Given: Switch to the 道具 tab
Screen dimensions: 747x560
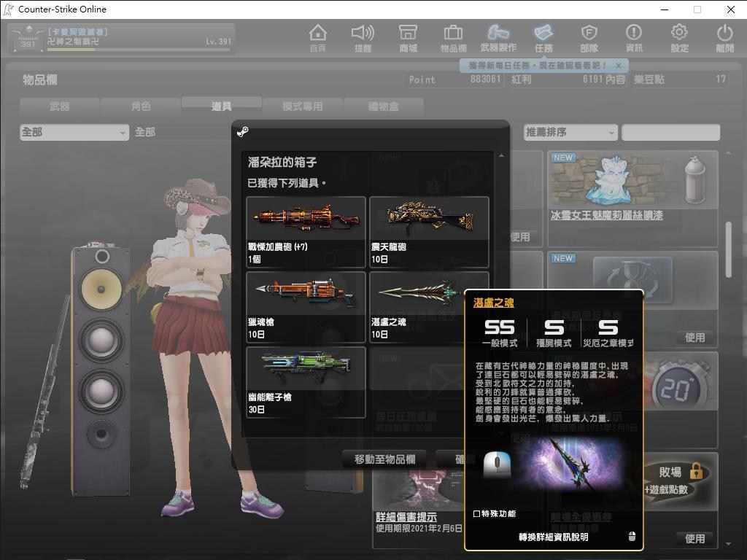Looking at the screenshot, I should (x=222, y=105).
